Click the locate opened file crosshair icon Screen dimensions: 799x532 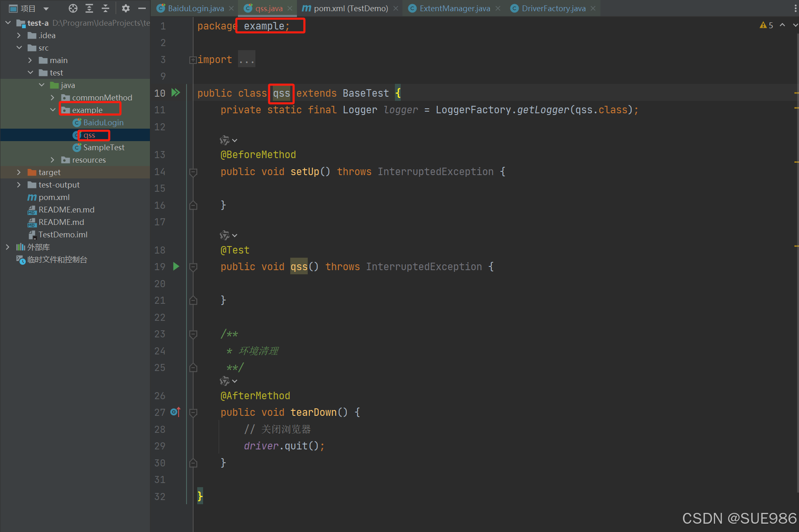coord(73,8)
